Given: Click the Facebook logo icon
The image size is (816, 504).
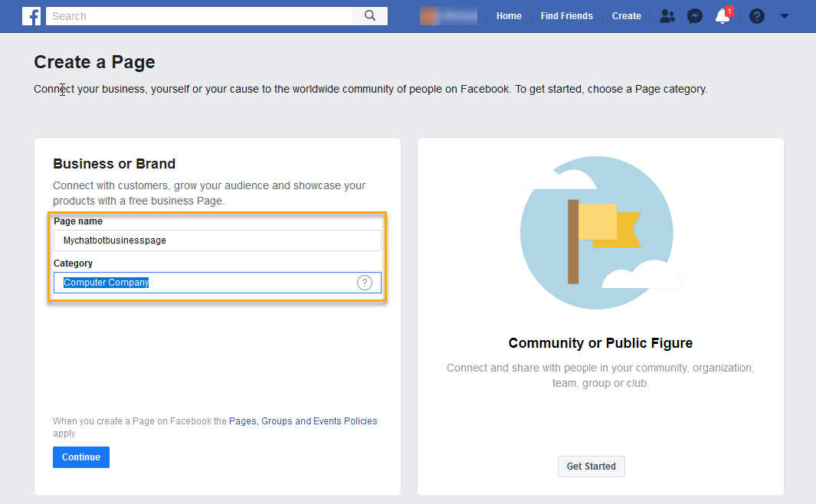Looking at the screenshot, I should pos(31,16).
